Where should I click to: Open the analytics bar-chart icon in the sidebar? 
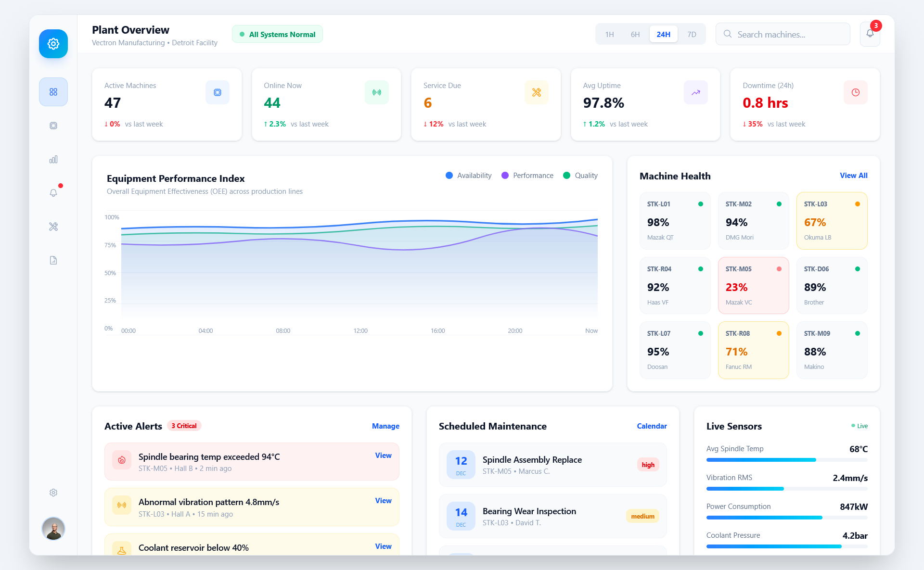pos(53,159)
